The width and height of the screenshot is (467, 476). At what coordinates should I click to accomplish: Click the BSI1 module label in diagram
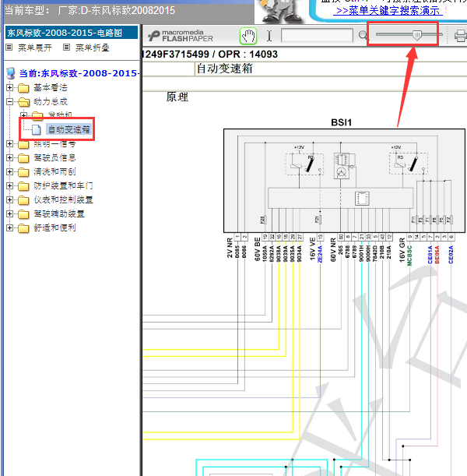pos(341,122)
